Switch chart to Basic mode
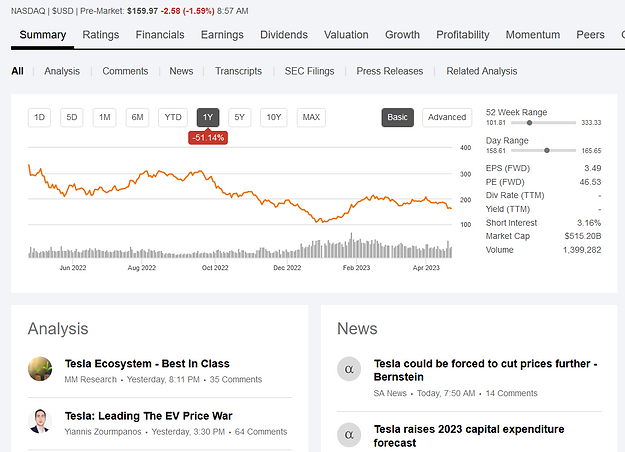Image resolution: width=625 pixels, height=452 pixels. tap(398, 117)
